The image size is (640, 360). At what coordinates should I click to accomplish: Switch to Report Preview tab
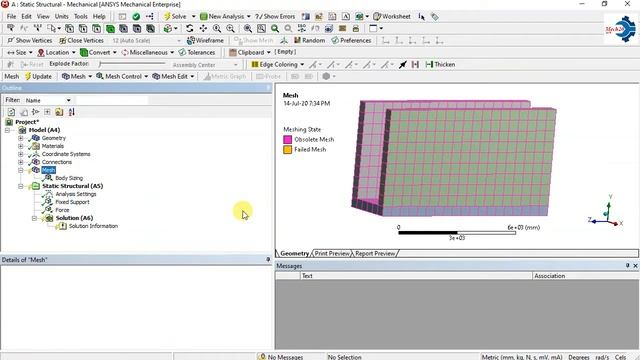click(x=375, y=253)
